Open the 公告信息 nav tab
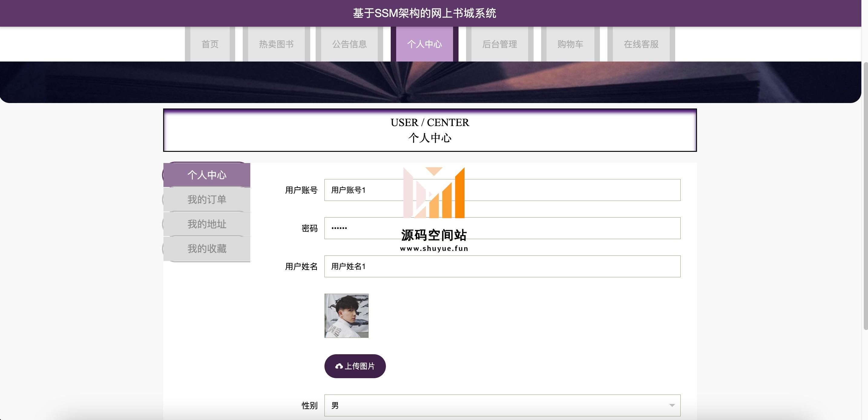Screen dimensions: 868x420 (350, 44)
